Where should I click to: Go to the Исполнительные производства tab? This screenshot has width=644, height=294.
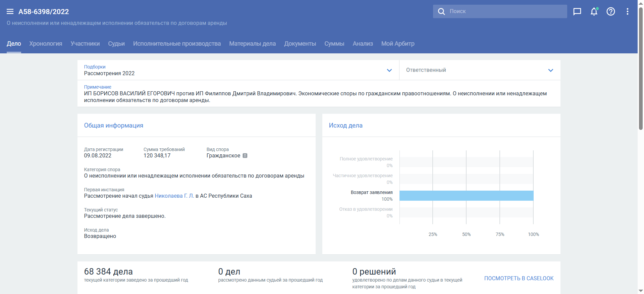pyautogui.click(x=177, y=44)
